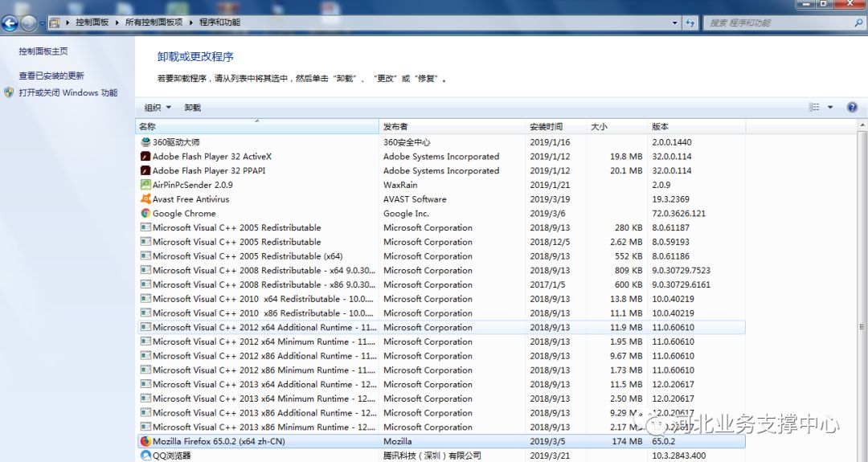Open the address bar history dropdown
868x462 pixels.
point(675,22)
